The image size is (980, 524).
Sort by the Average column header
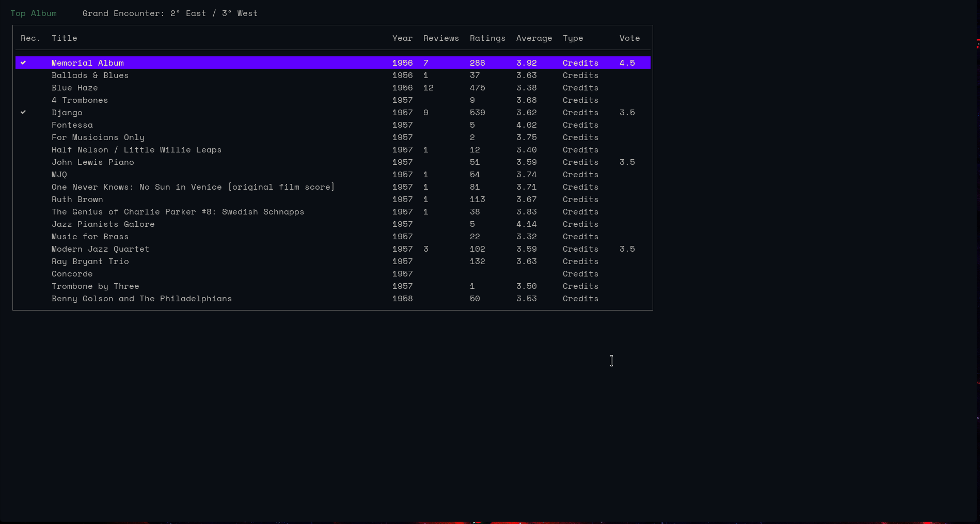tap(534, 38)
